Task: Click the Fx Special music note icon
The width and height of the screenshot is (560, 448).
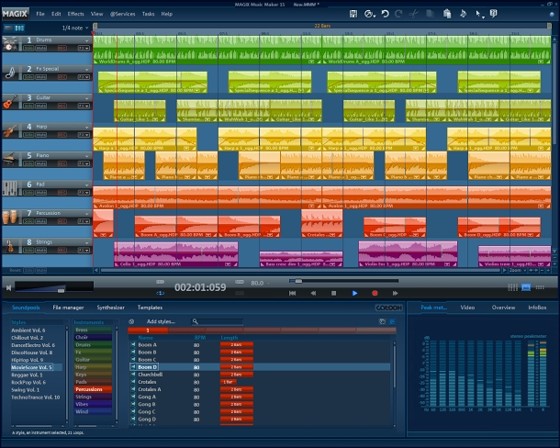Action: coord(10,73)
